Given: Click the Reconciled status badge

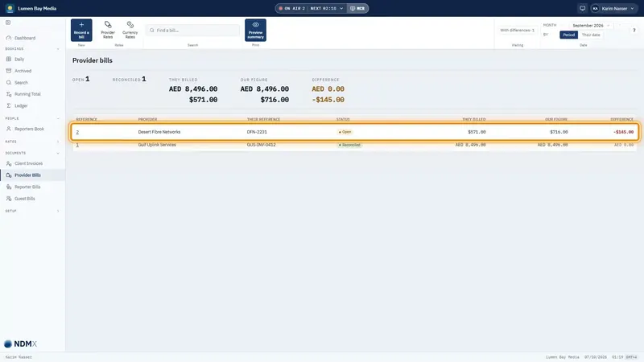Looking at the screenshot, I should (x=349, y=145).
